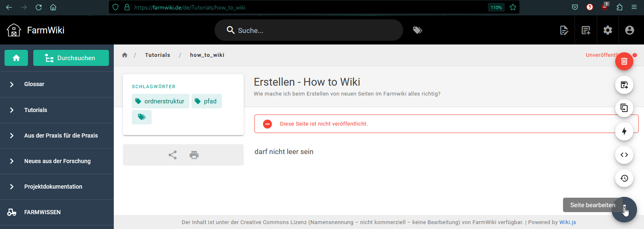Click the red delete page trash icon
This screenshot has width=644, height=229.
pos(624,61)
